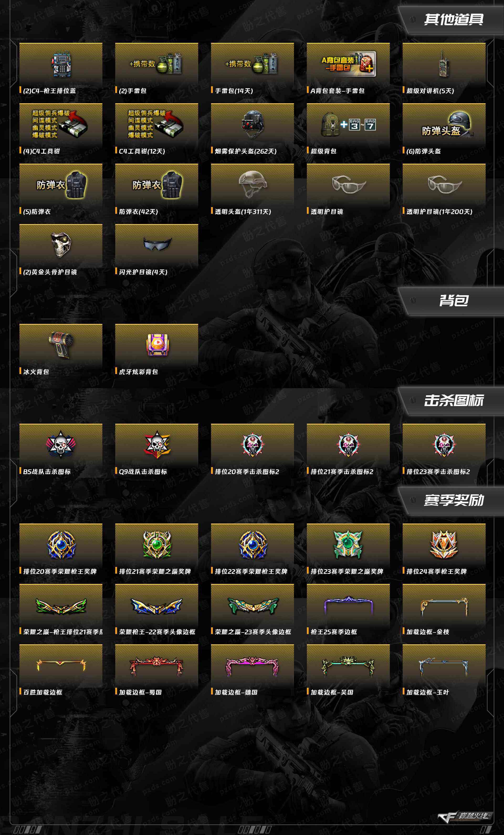Open the 烟雾保护头盔 helmet item
This screenshot has width=504, height=835.
tap(253, 124)
